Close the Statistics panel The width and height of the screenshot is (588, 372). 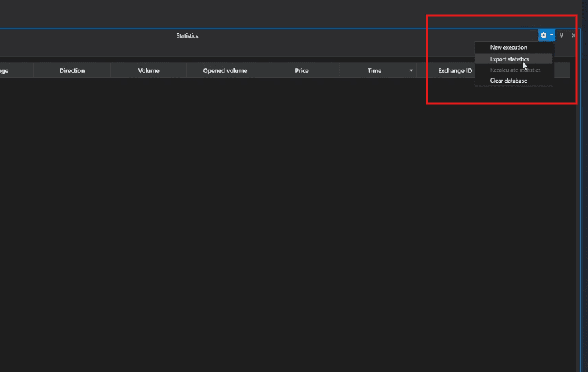(573, 35)
